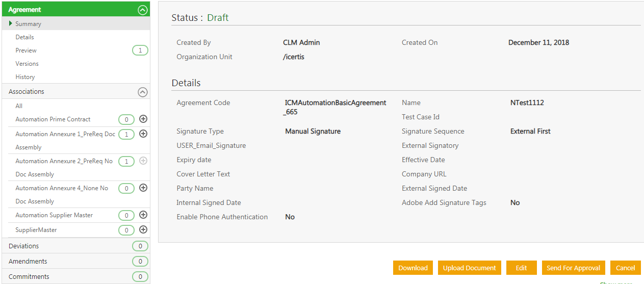Image resolution: width=644 pixels, height=284 pixels.
Task: Click the Edit button
Action: pos(521,268)
